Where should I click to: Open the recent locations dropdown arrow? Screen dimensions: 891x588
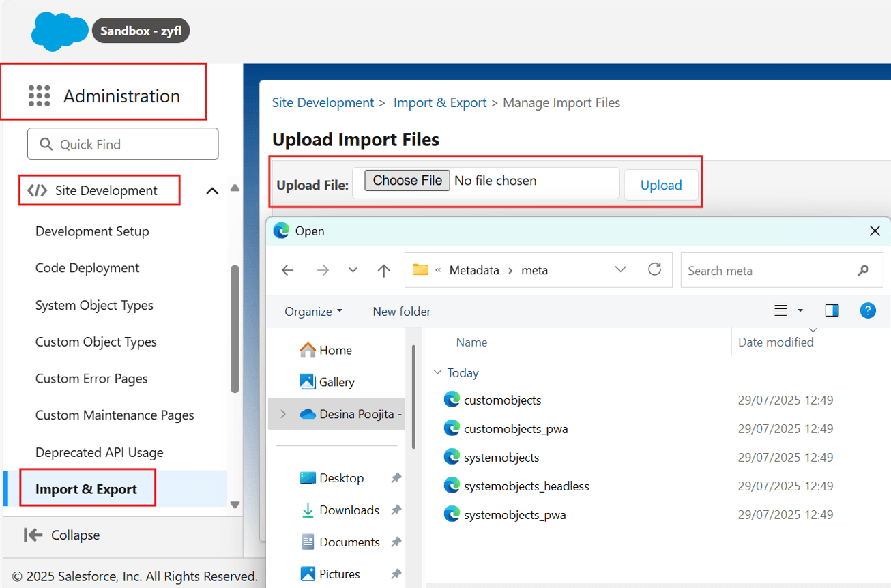(353, 271)
